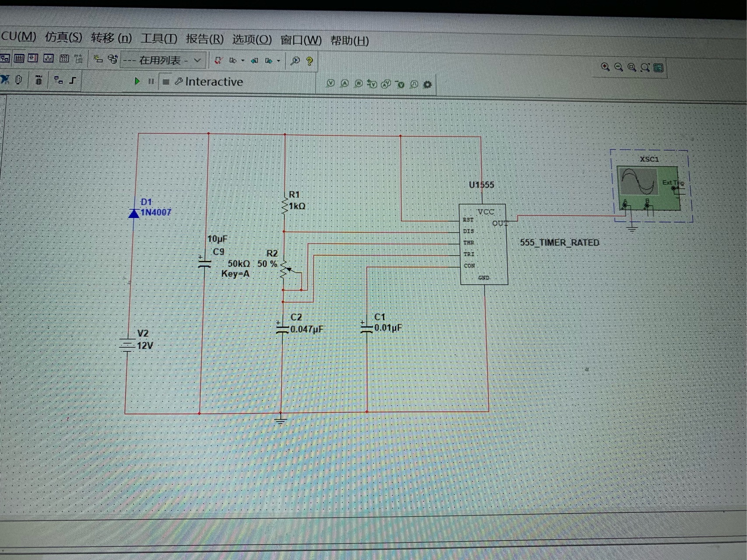Select the R2 50kΩ potentiometer

(284, 270)
